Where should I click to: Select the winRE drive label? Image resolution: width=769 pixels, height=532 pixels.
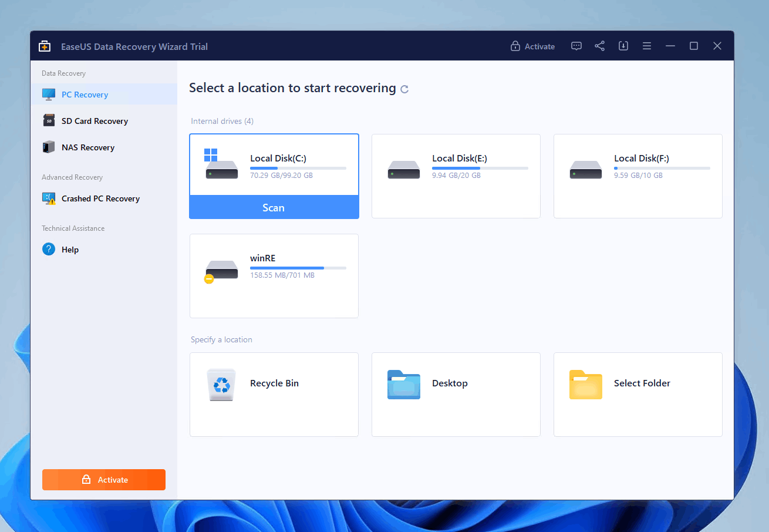tap(262, 258)
